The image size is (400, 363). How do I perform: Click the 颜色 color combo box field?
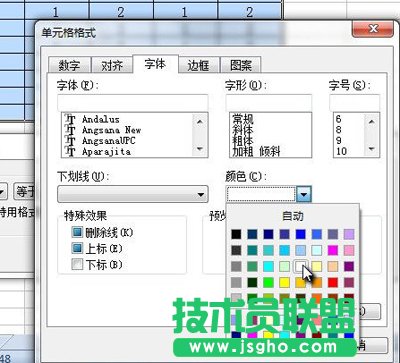point(261,194)
